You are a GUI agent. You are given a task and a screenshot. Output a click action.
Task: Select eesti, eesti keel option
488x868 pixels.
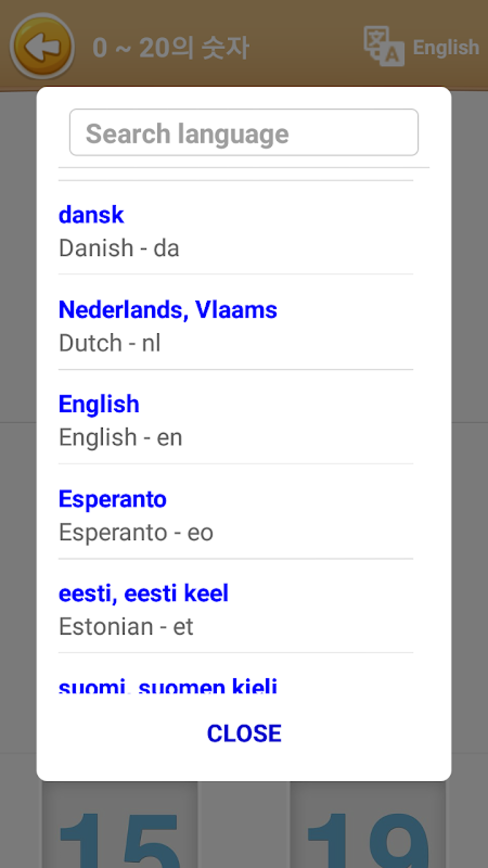point(143,594)
